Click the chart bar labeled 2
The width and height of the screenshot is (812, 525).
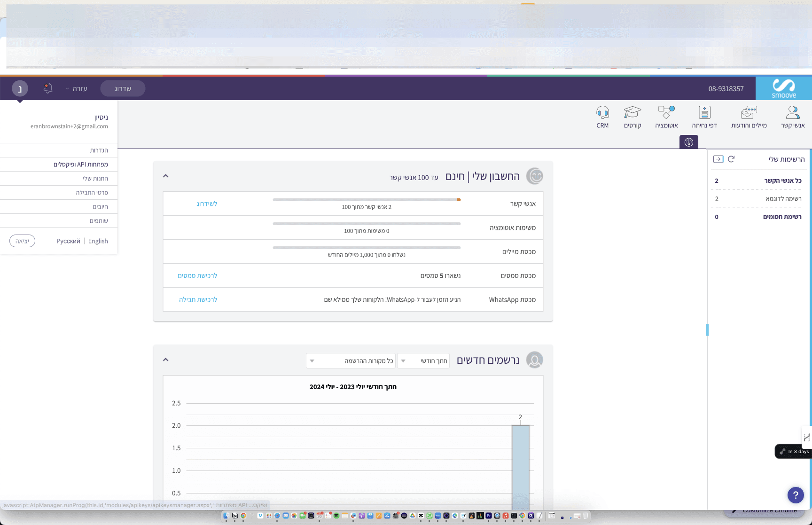click(521, 467)
